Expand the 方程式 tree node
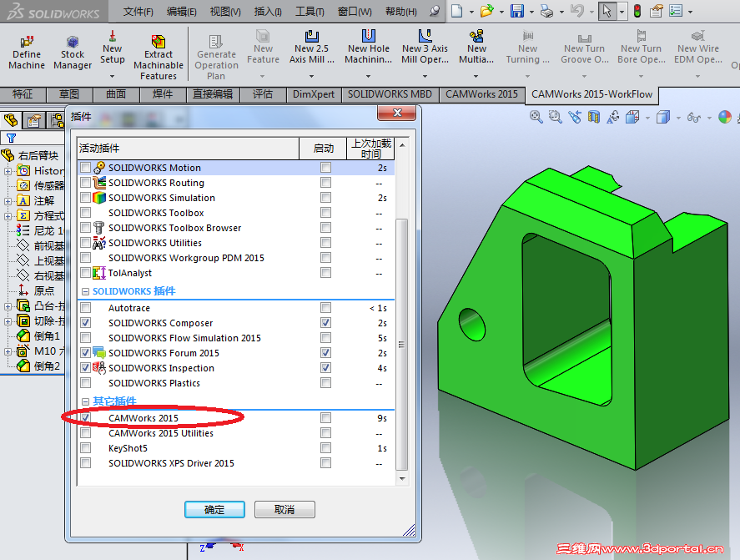This screenshot has height=560, width=740. tap(8, 216)
